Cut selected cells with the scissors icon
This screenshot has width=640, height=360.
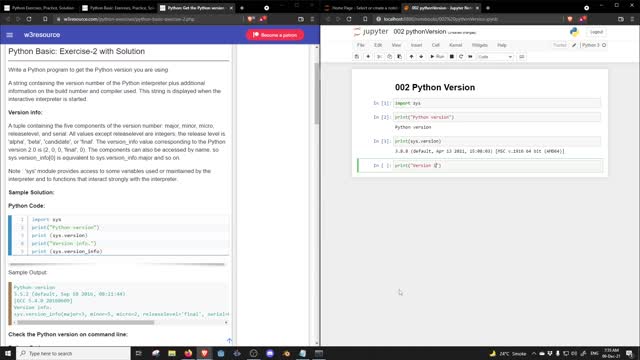pos(379,57)
